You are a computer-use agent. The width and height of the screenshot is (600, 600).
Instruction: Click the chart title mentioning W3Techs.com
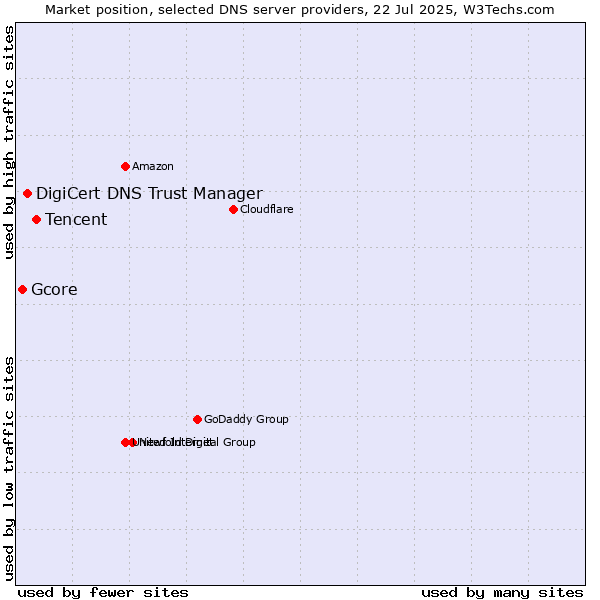click(x=300, y=10)
